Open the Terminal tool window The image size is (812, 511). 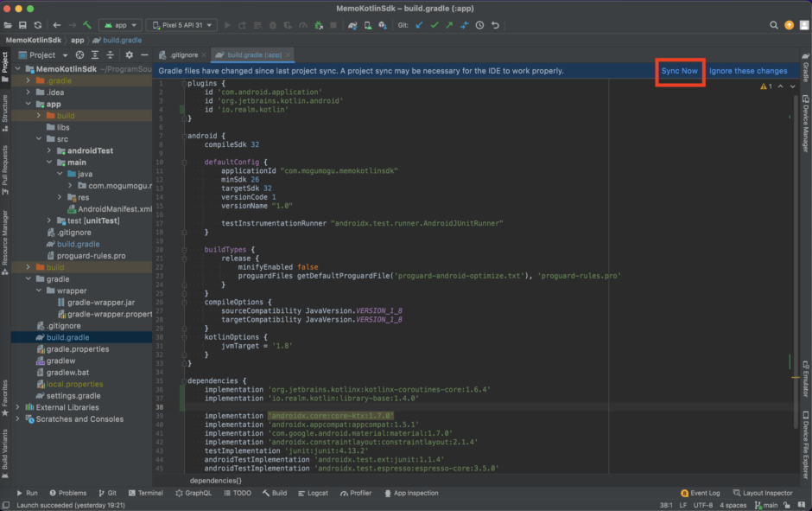click(145, 493)
